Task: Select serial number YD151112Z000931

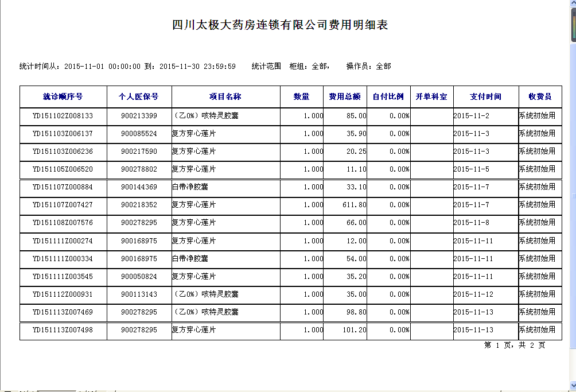Action: [63, 294]
